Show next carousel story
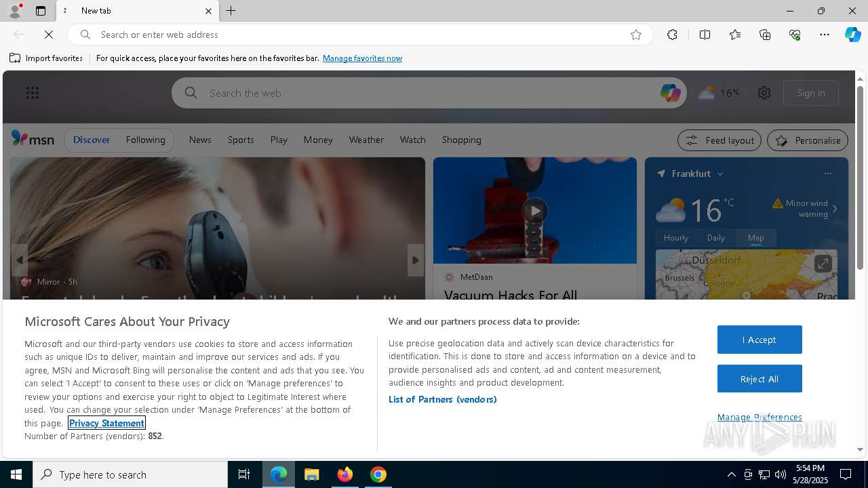868x488 pixels. (x=416, y=260)
